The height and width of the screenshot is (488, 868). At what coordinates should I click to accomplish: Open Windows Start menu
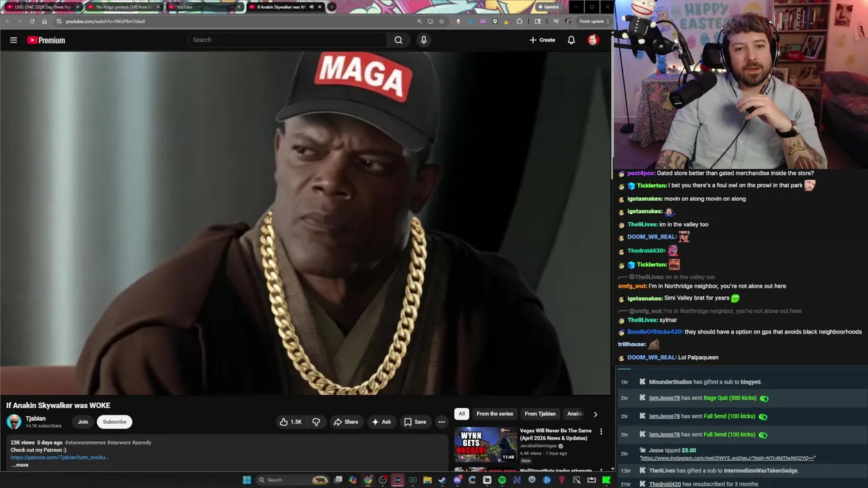pos(247,480)
